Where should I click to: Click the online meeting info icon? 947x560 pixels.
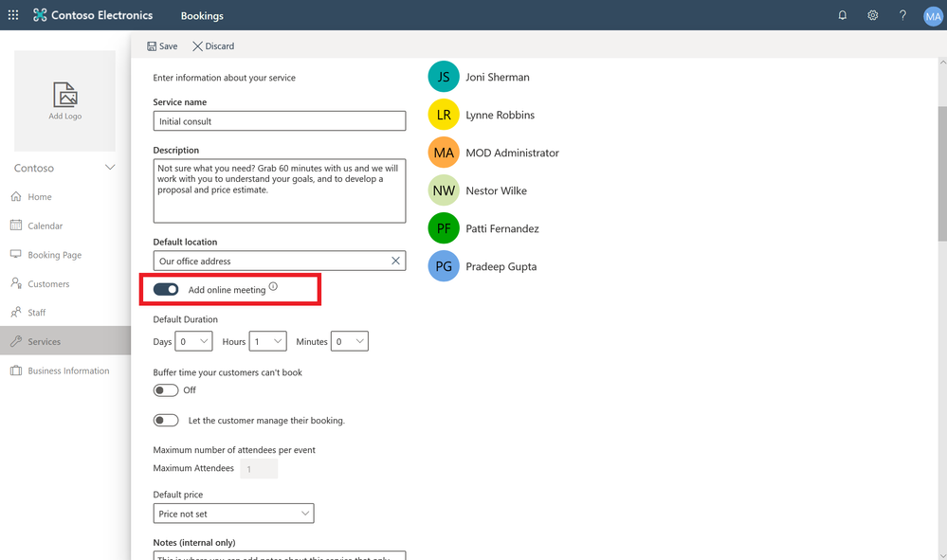pos(273,287)
